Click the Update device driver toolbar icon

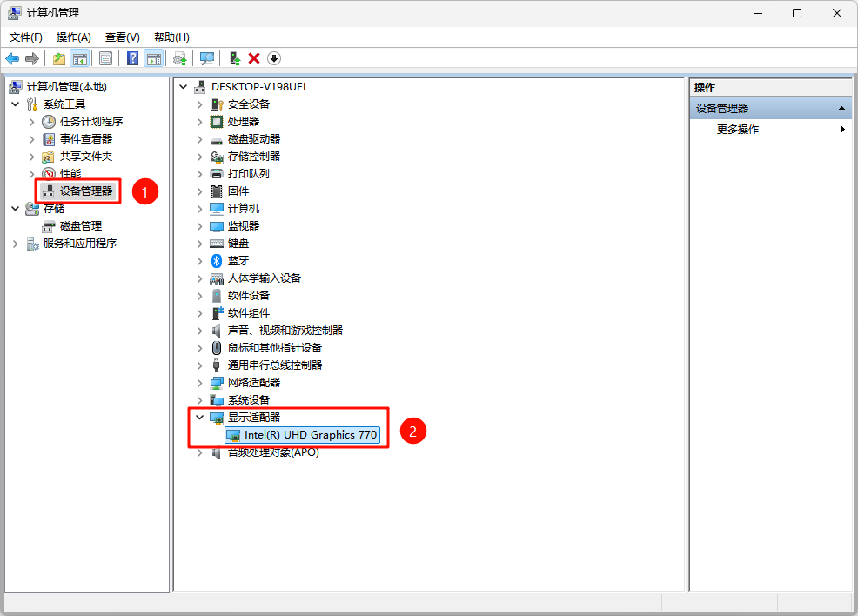coord(235,58)
